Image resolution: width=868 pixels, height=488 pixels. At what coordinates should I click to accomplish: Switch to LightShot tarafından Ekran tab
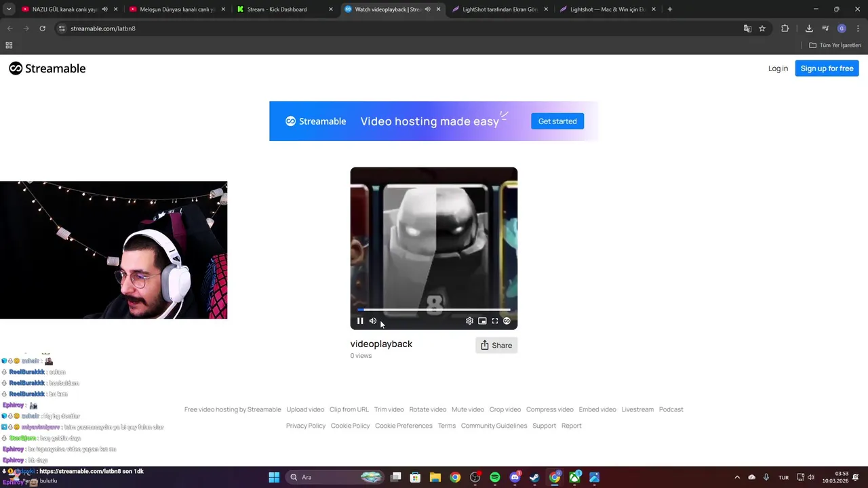(498, 9)
